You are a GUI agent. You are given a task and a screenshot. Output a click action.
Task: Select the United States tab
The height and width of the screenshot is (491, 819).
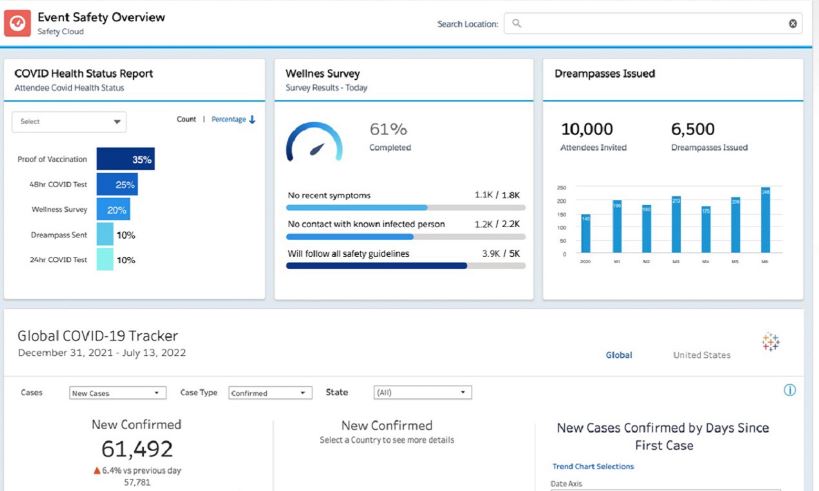click(701, 355)
